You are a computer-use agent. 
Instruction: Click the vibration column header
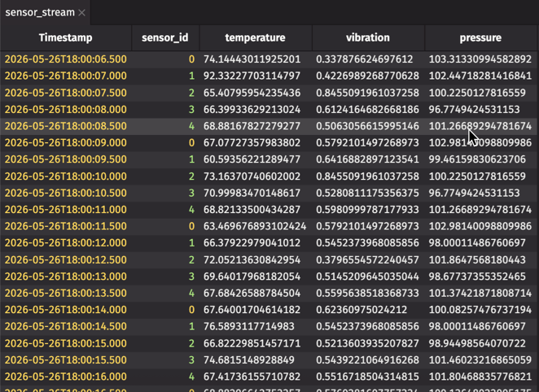point(368,37)
